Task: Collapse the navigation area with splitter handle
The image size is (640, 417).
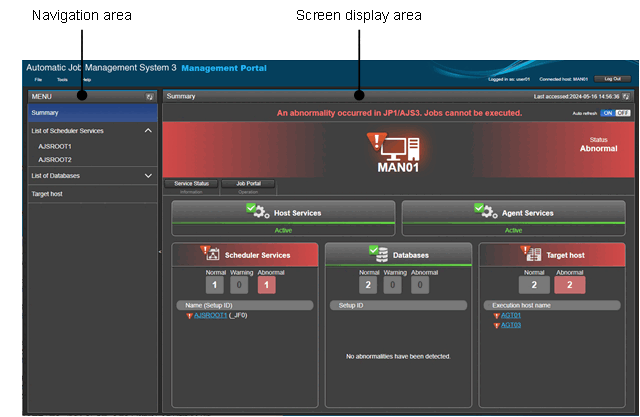Action: pos(160,252)
